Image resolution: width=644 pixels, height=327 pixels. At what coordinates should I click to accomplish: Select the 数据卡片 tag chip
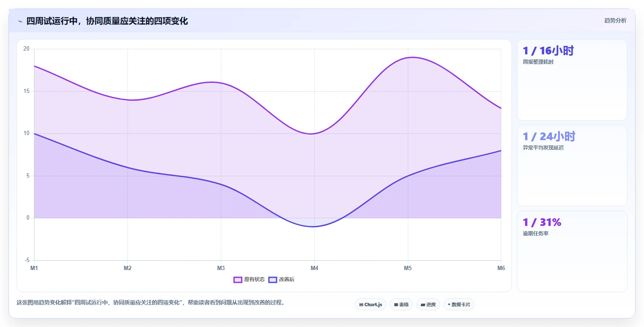click(459, 304)
